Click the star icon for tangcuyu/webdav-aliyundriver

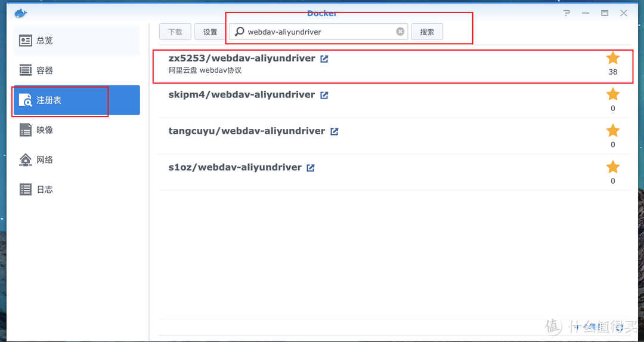(x=613, y=130)
